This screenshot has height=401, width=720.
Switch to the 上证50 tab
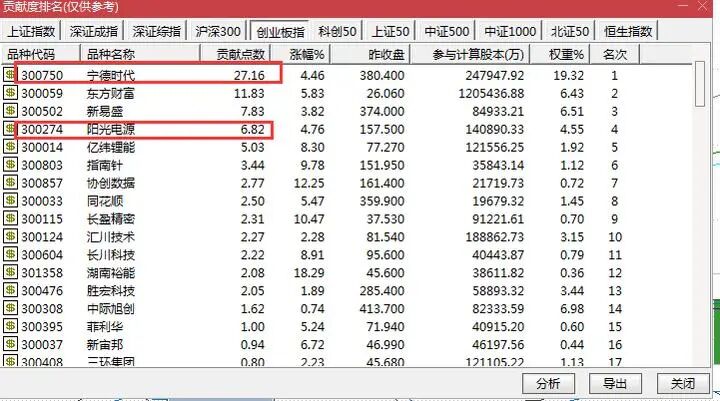(390, 31)
